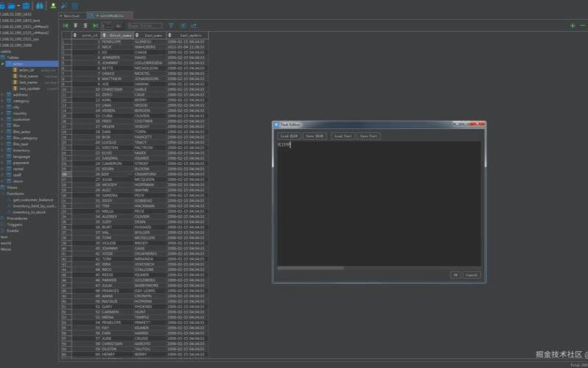Toggle sort arrows on last_update column
This screenshot has width=588, height=368.
point(170,35)
